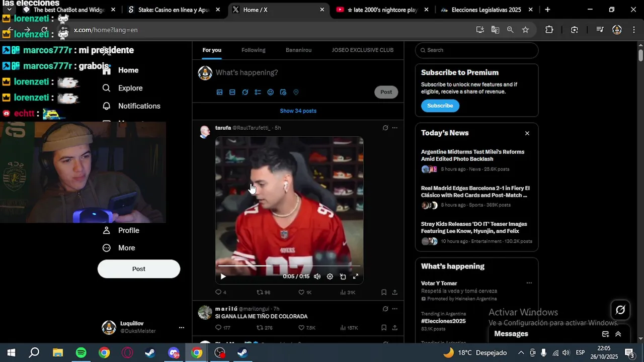Open Spotify from the taskbar
Screen dimensions: 644x362
click(81, 353)
